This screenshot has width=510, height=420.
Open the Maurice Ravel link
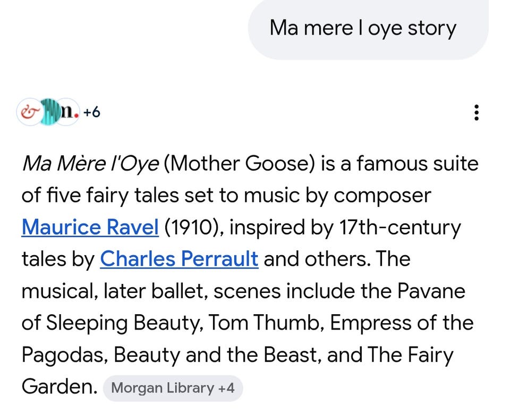click(90, 228)
